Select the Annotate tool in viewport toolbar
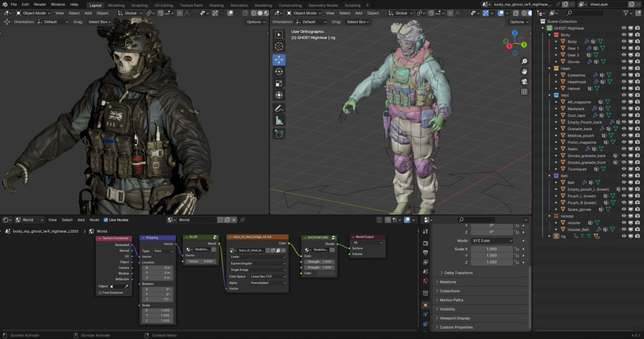 coord(279,108)
